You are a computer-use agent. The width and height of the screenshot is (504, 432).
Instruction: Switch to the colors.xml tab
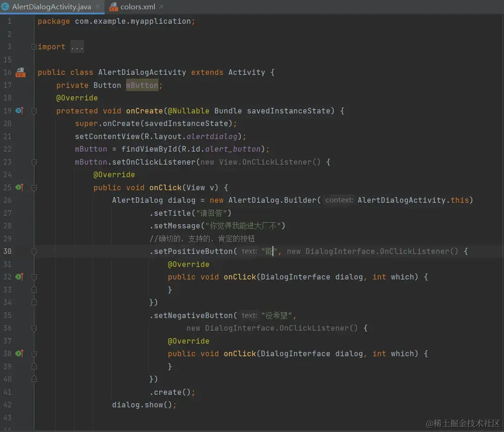tap(138, 7)
